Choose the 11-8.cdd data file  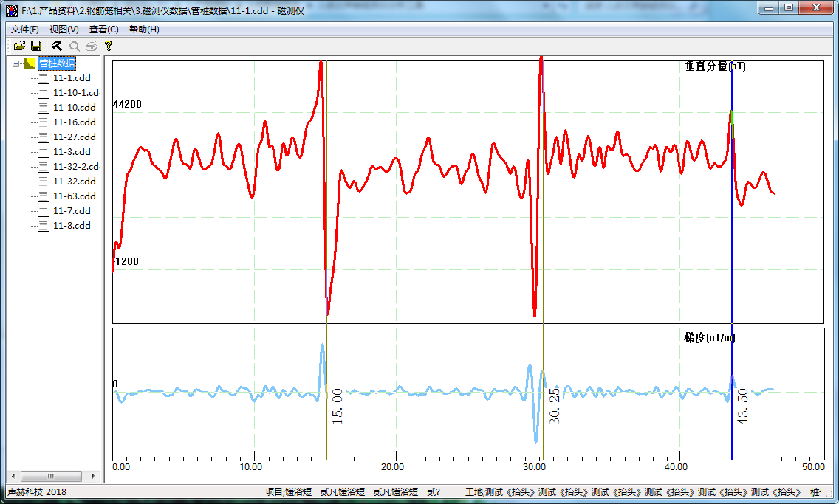72,226
